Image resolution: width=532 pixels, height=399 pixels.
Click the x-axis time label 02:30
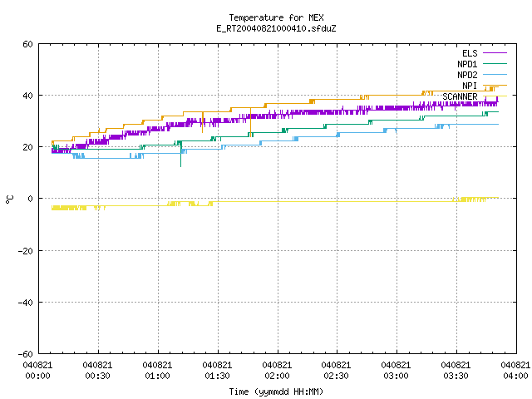pos(336,376)
